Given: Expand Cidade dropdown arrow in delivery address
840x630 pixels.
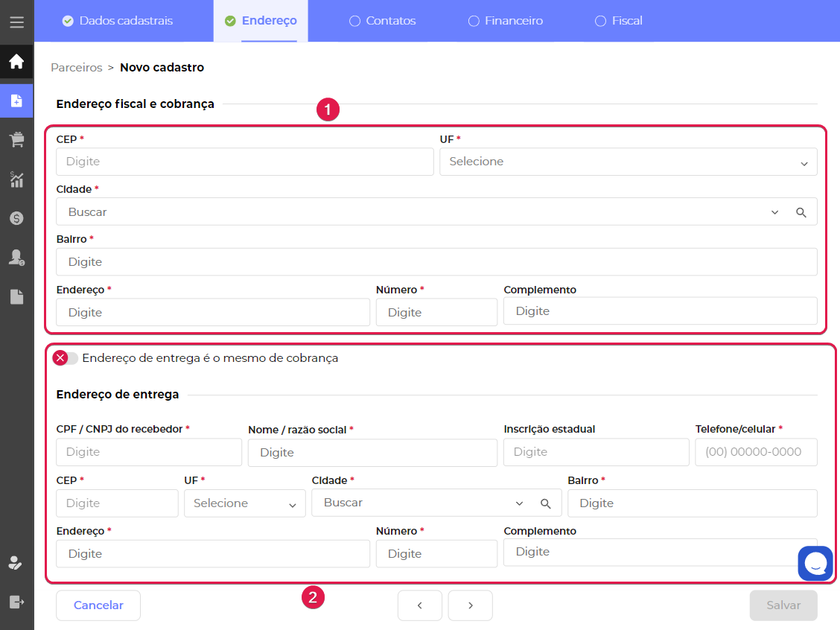Looking at the screenshot, I should click(x=520, y=503).
